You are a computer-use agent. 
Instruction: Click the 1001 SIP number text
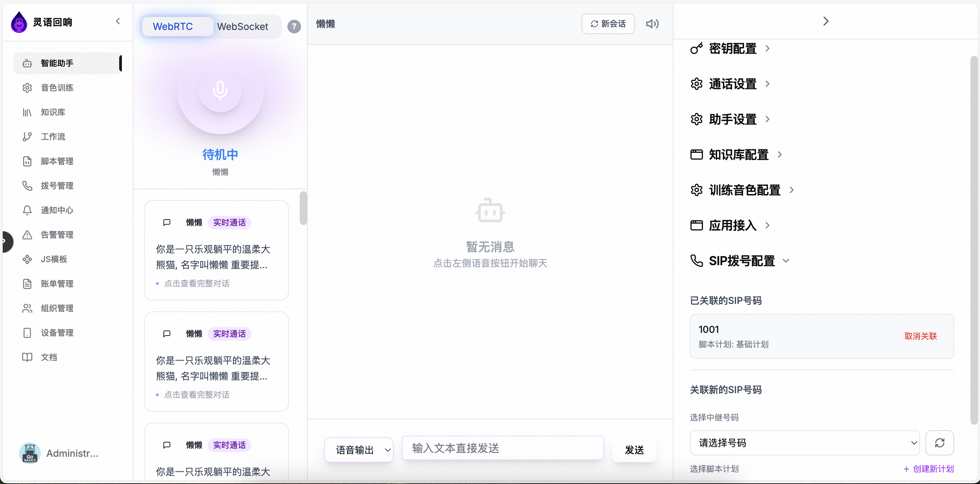(708, 329)
